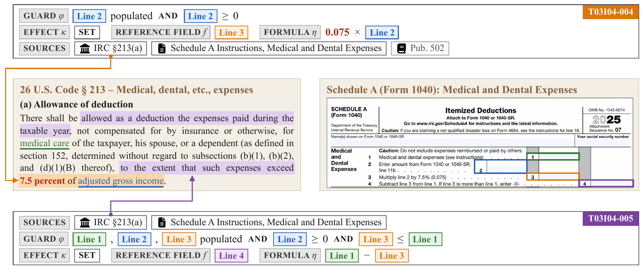Click the top GUARD φ label
This screenshot has height=270, width=644.
point(44,16)
